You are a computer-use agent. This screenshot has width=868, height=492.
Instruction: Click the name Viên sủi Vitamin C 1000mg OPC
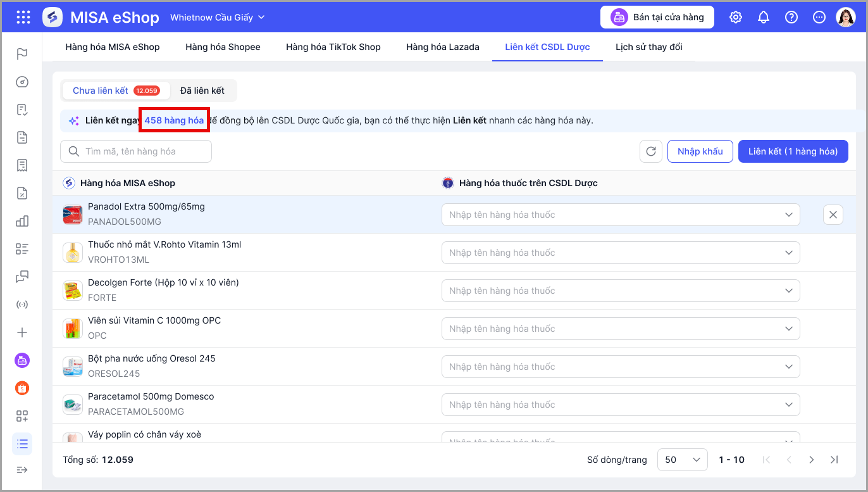click(x=154, y=320)
